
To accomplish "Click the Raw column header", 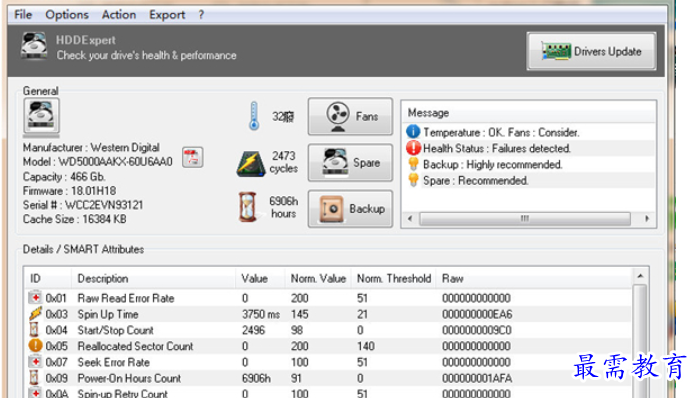I will point(535,278).
